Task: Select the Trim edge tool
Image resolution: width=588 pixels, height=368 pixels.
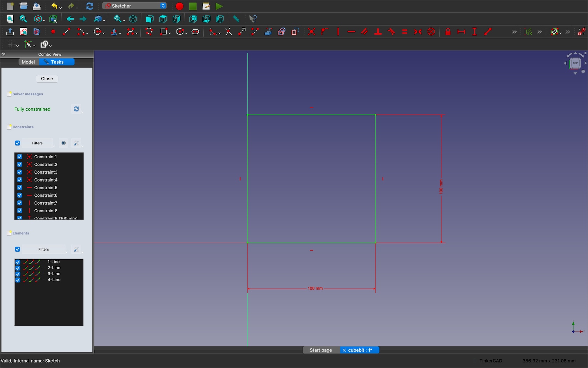Action: point(229,32)
